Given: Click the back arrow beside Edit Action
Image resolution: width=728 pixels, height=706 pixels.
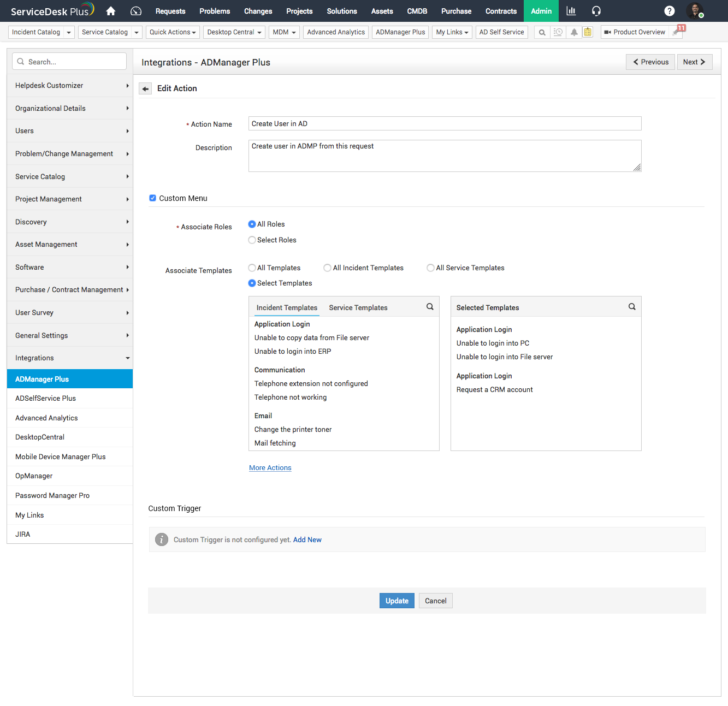Looking at the screenshot, I should 145,88.
